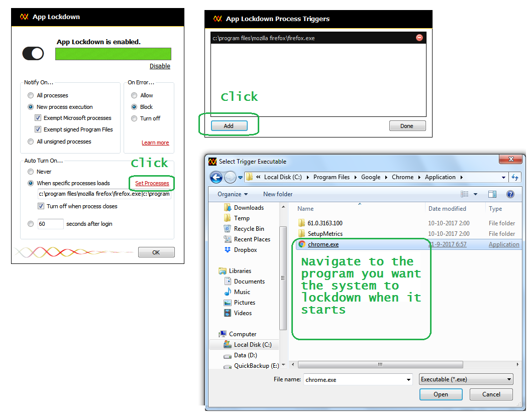Select Data (D:) drive
The image size is (529, 420).
(245, 355)
